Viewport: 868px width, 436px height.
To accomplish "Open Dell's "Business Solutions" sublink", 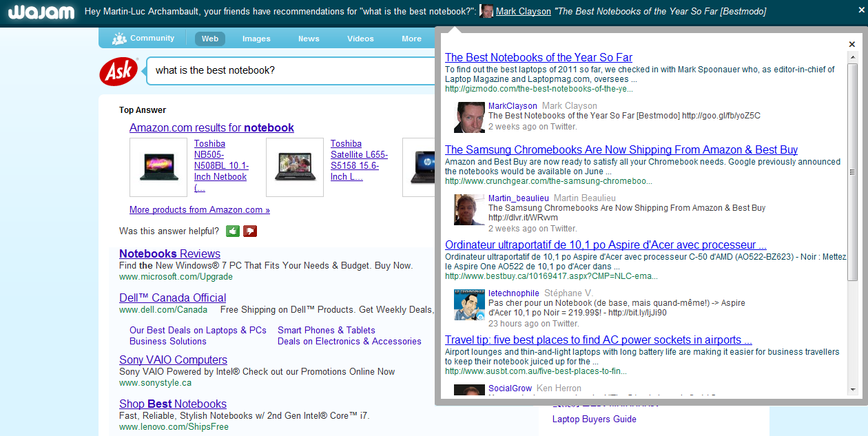I will click(x=168, y=342).
